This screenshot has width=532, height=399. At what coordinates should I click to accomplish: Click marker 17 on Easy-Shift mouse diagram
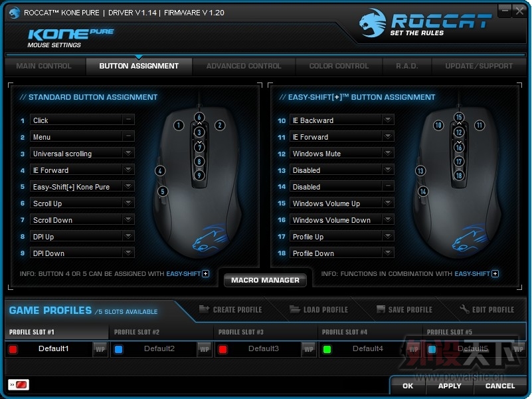459,162
